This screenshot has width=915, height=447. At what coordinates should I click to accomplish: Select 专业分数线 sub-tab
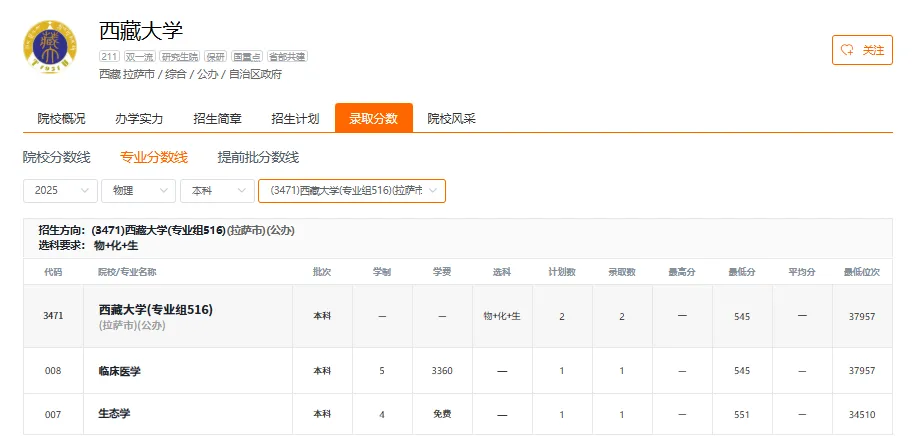tap(154, 157)
